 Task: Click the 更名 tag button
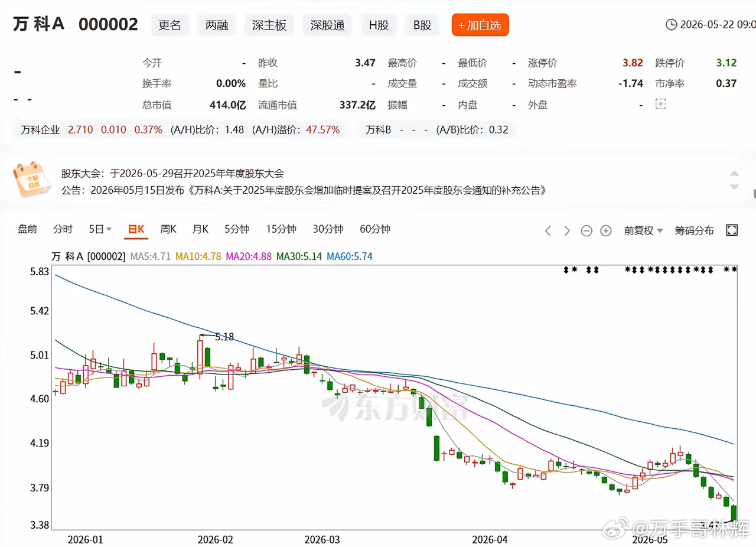(x=170, y=25)
